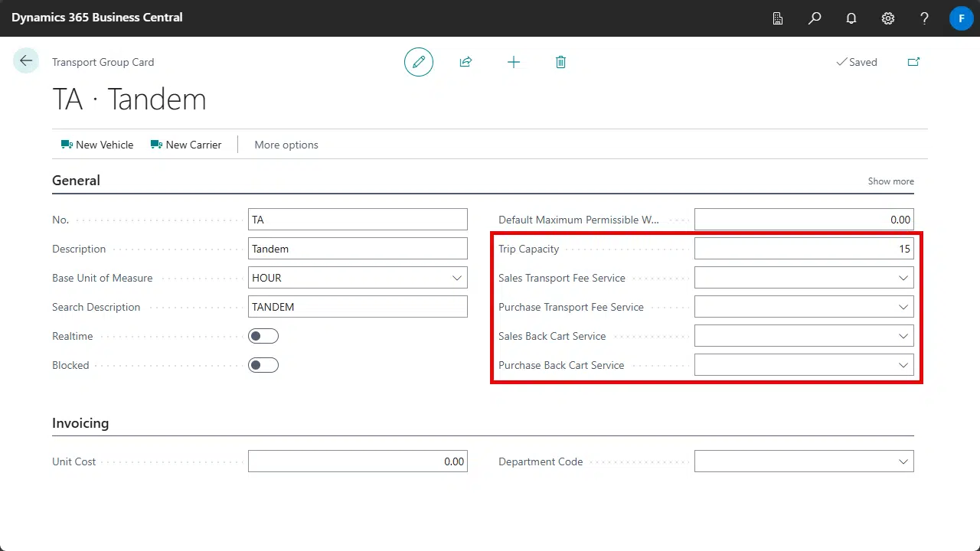980x551 pixels.
Task: Click the New Vehicle action
Action: tap(97, 145)
